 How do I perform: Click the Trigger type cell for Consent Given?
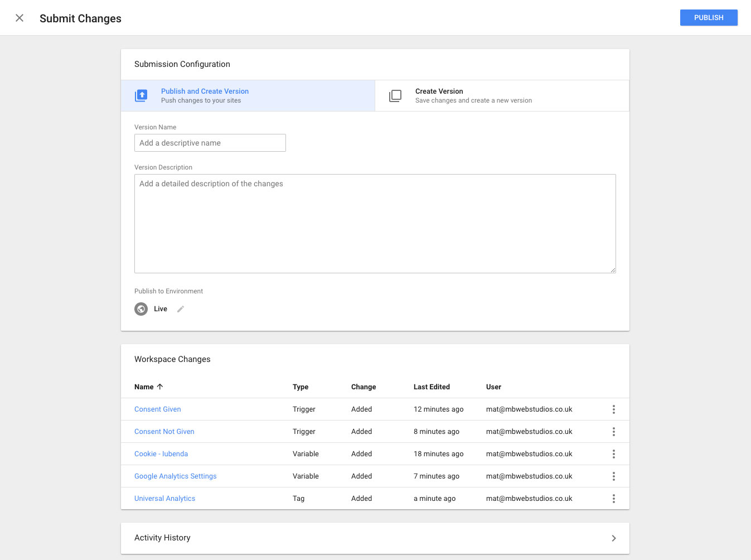[x=304, y=409]
